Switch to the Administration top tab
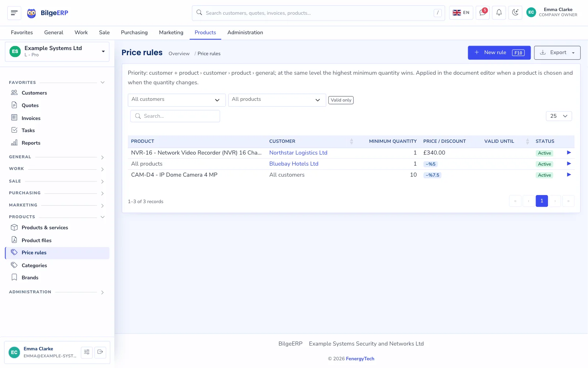This screenshot has height=368, width=588. (245, 32)
